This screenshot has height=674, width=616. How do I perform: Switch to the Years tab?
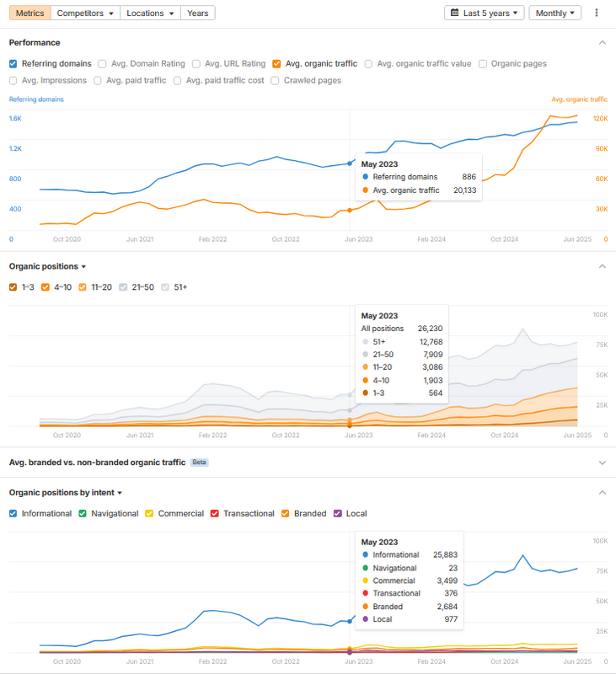point(198,13)
